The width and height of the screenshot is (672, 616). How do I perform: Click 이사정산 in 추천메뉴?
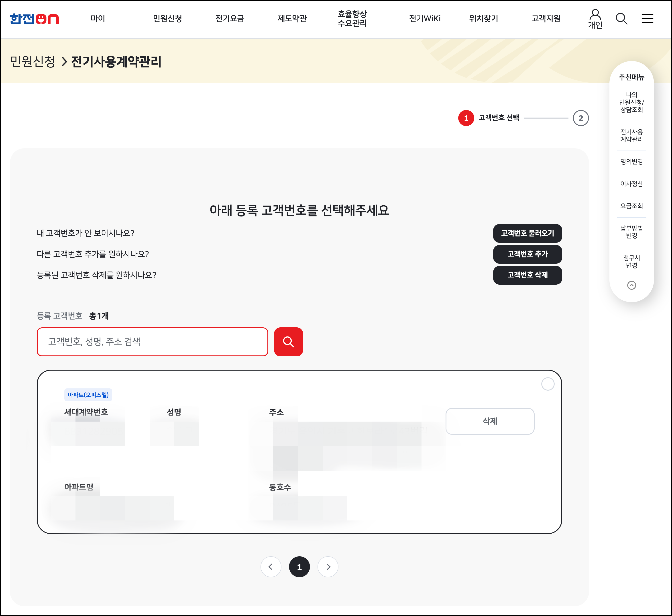[631, 184]
